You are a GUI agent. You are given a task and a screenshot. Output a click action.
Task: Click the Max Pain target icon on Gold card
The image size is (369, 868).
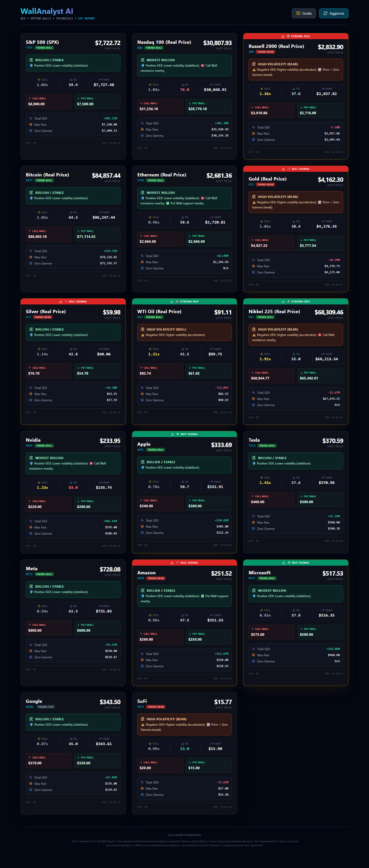[x=253, y=266]
